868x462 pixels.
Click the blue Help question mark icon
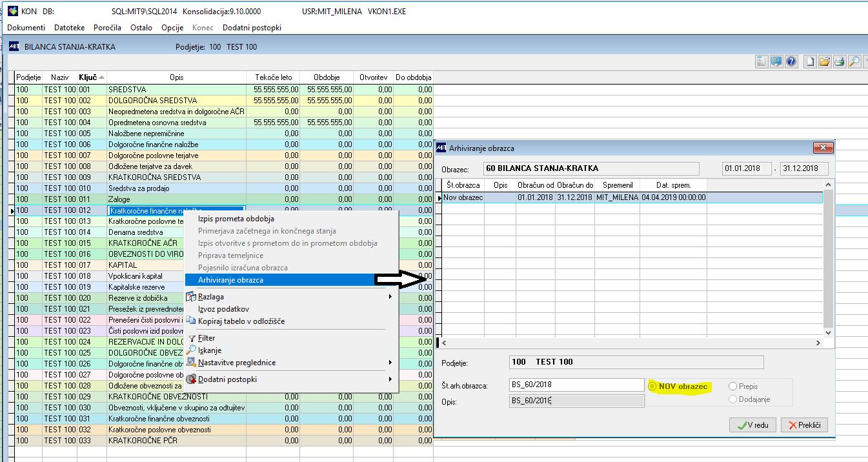point(791,62)
